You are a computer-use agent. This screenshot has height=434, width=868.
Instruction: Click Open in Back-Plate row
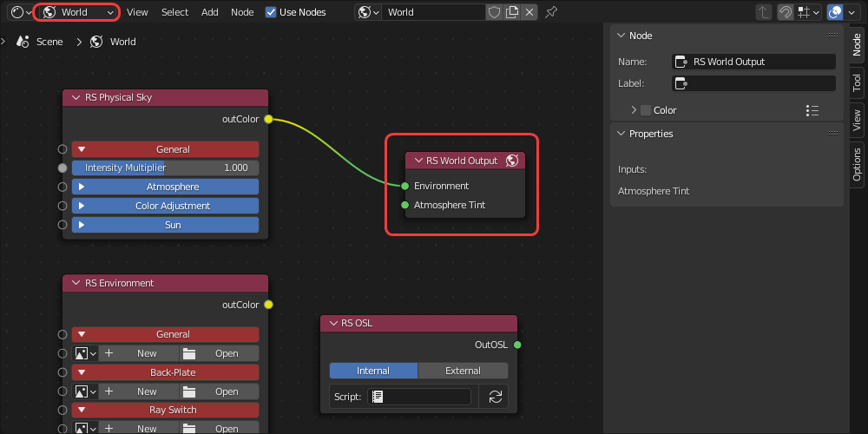pos(220,391)
